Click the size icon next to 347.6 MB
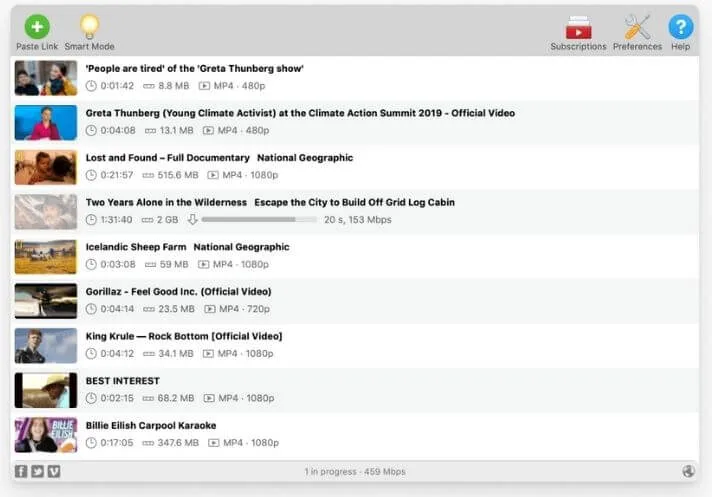This screenshot has width=712, height=497. [148, 443]
